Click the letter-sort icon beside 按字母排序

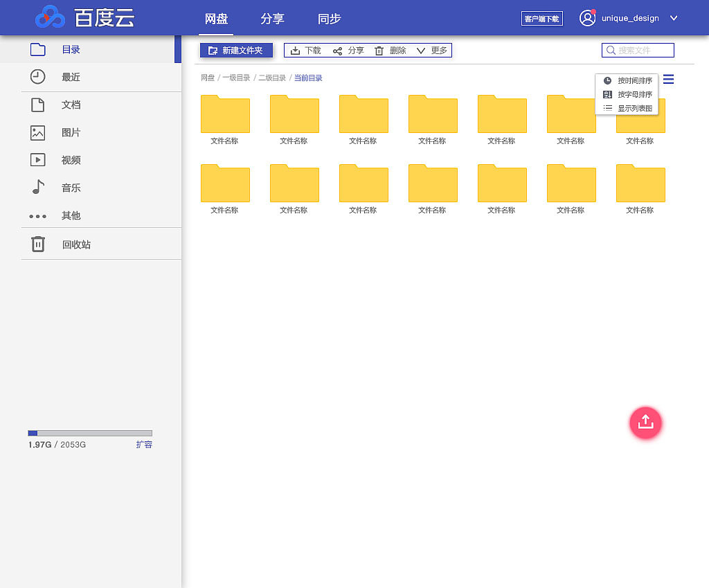click(x=608, y=94)
